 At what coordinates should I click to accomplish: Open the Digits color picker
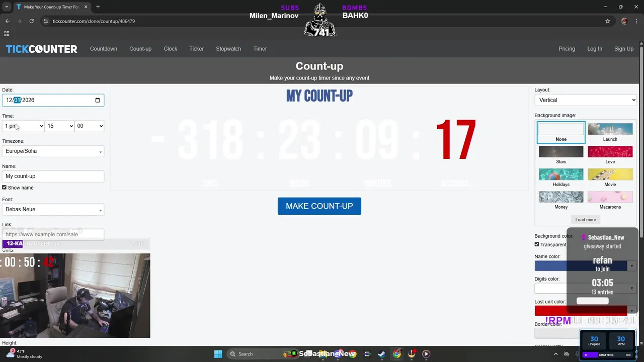click(585, 288)
